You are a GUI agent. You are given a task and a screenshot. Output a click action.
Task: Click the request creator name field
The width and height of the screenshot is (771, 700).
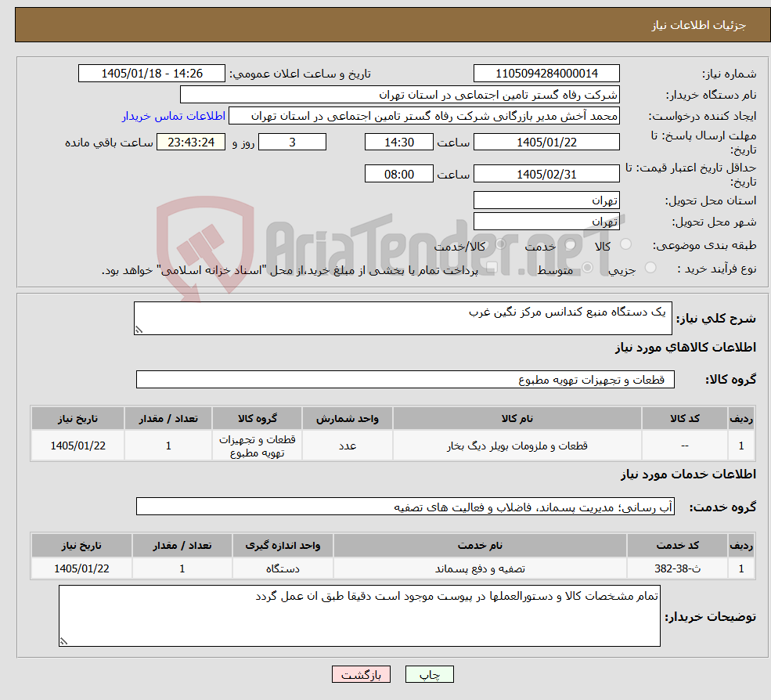click(x=423, y=116)
